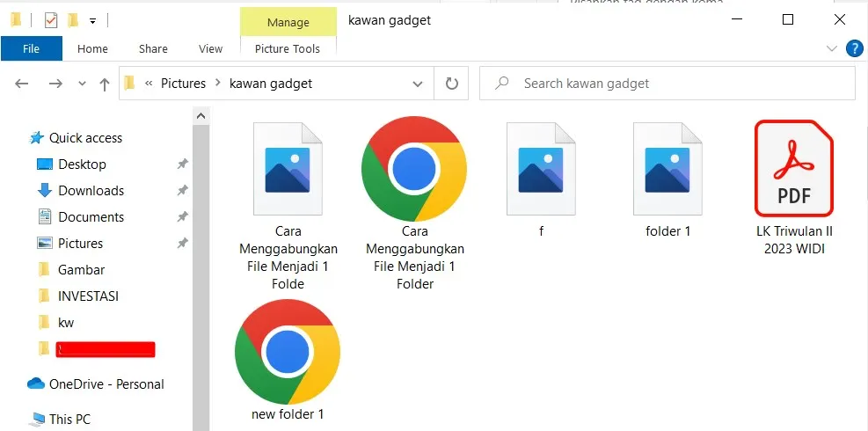Click the New folder quick access icon

point(72,21)
